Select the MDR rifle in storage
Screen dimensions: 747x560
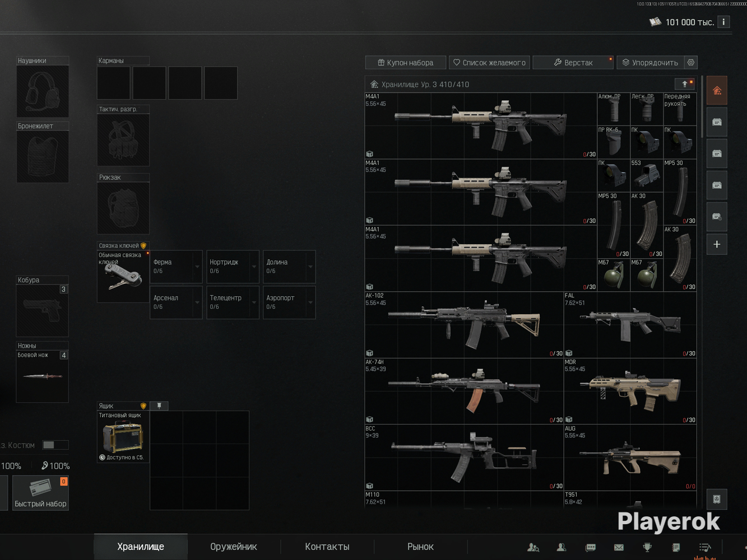tap(630, 391)
